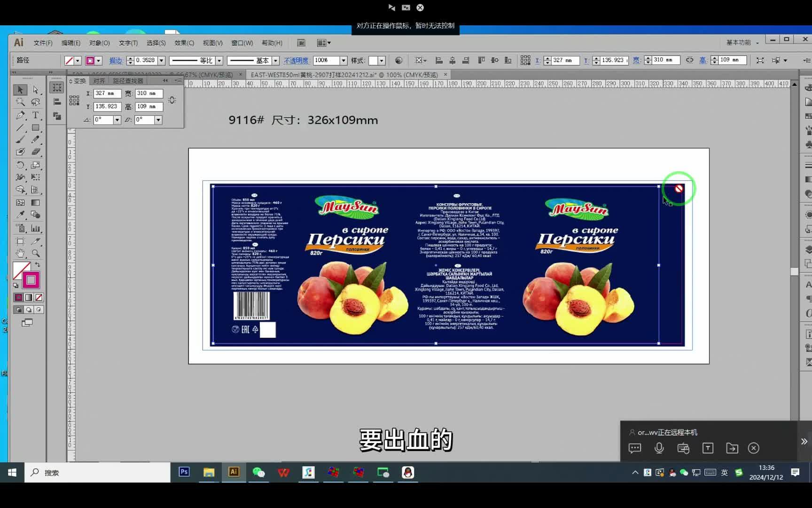This screenshot has height=508, width=812.
Task: Switch to the 路径查找器 panel tab
Action: point(128,81)
